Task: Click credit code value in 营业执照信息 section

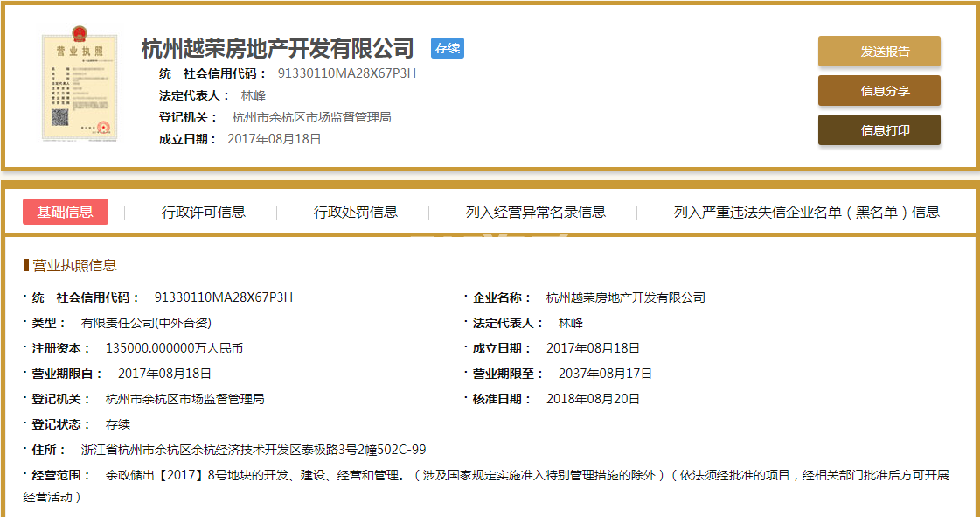Action: click(223, 297)
